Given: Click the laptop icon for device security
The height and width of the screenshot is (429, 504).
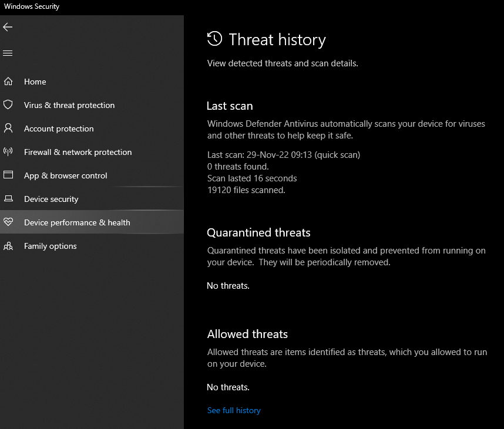Looking at the screenshot, I should tap(8, 198).
